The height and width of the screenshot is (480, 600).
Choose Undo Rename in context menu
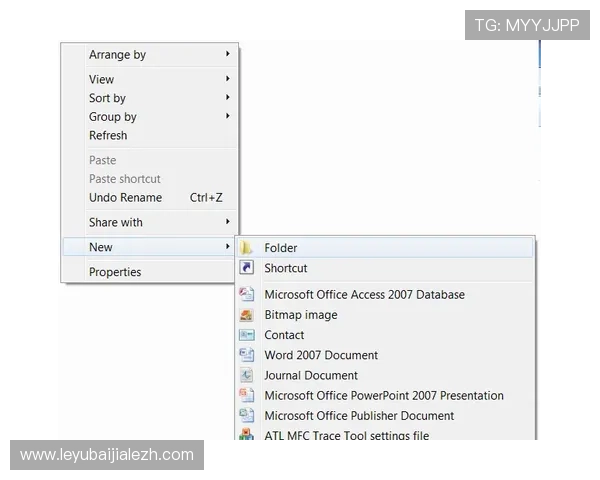click(125, 198)
